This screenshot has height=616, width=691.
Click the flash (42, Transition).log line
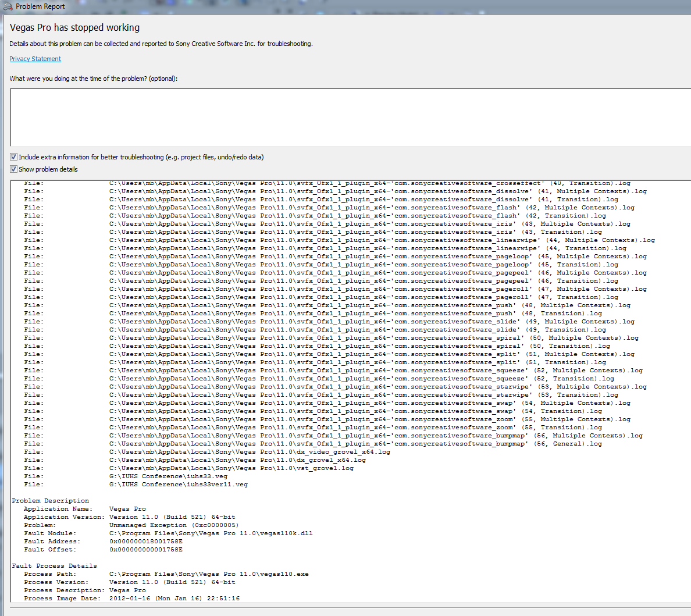(315, 215)
